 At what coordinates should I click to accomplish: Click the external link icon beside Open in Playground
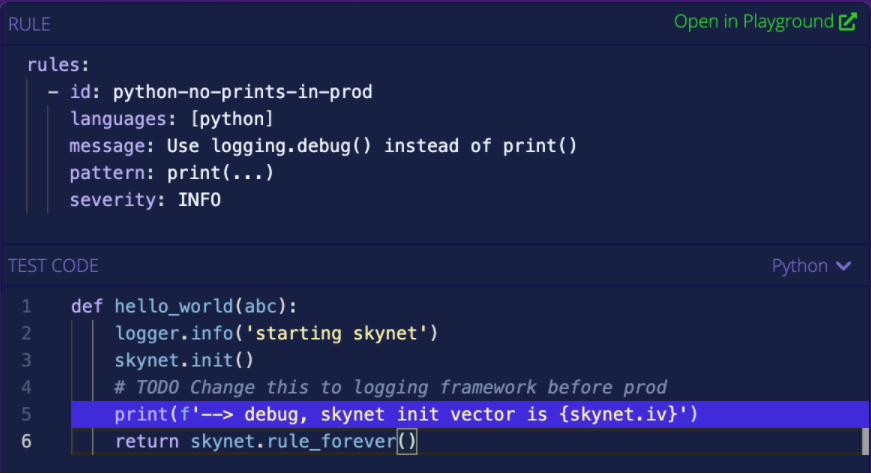pos(848,22)
